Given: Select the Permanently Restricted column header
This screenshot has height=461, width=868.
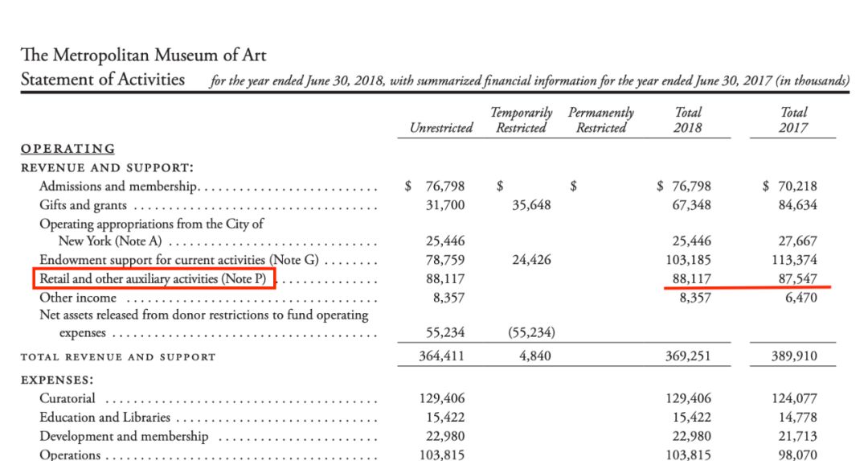Looking at the screenshot, I should tap(600, 120).
